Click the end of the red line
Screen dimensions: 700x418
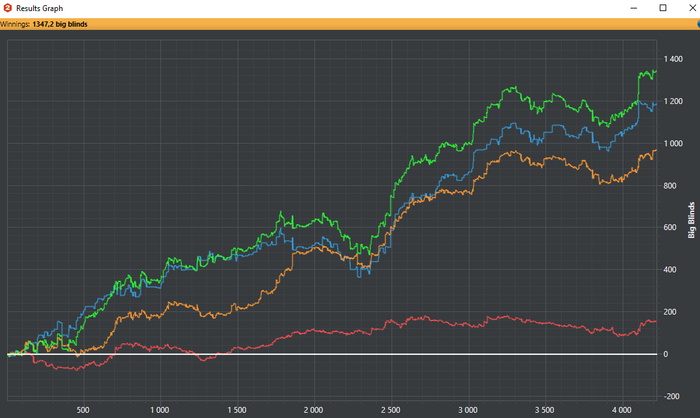656,321
